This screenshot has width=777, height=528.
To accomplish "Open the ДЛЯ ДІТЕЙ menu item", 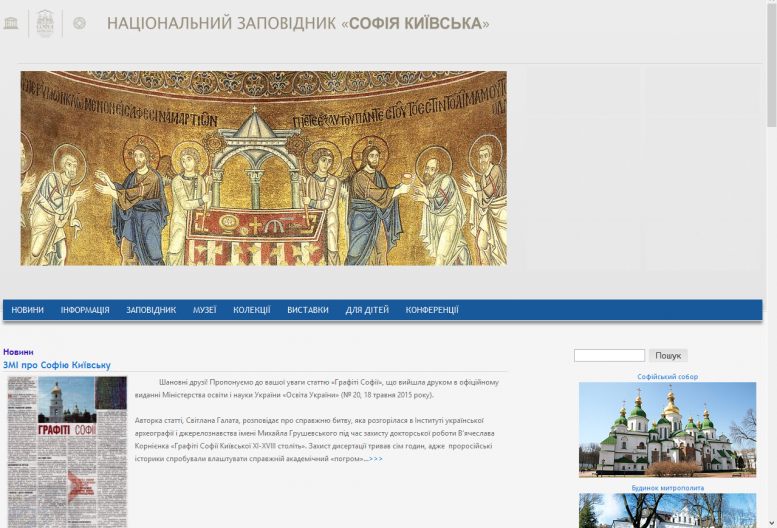I will click(x=367, y=310).
